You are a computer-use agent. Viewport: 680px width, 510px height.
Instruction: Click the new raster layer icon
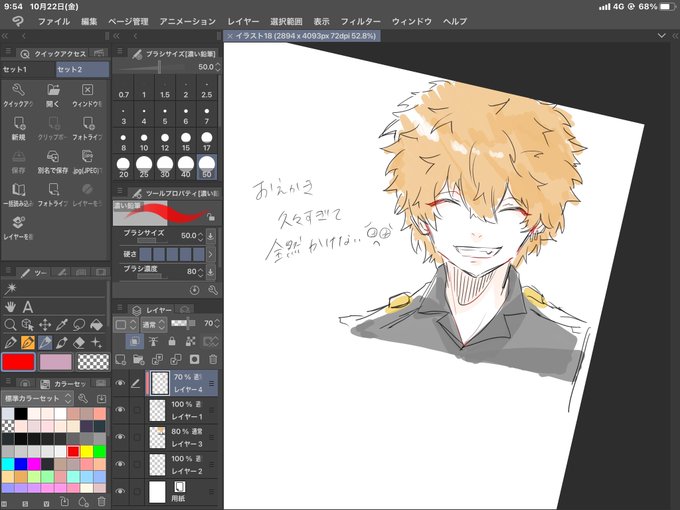point(121,360)
